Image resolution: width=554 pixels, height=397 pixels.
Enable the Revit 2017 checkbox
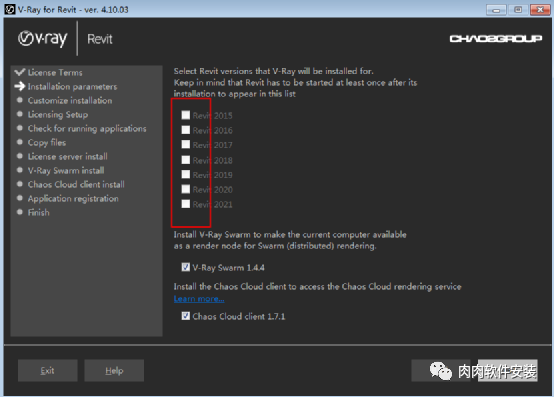click(x=185, y=144)
